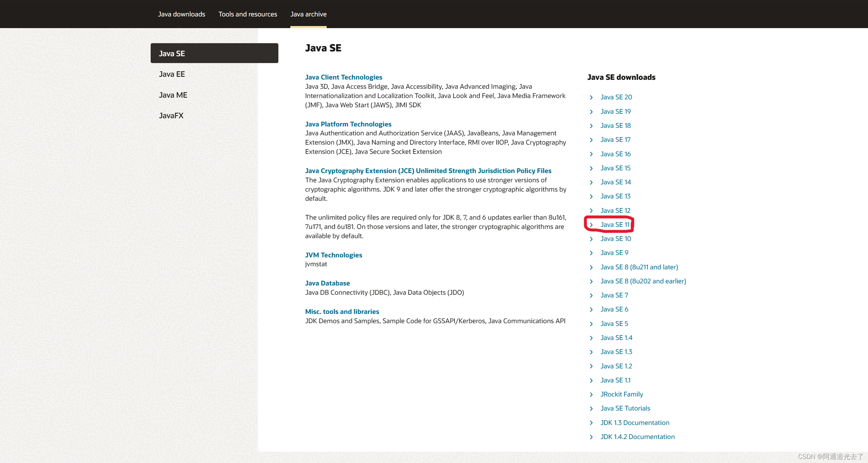Screen dimensions: 868x463
Task: Click the chevron beside Java SE 14
Action: 591,182
